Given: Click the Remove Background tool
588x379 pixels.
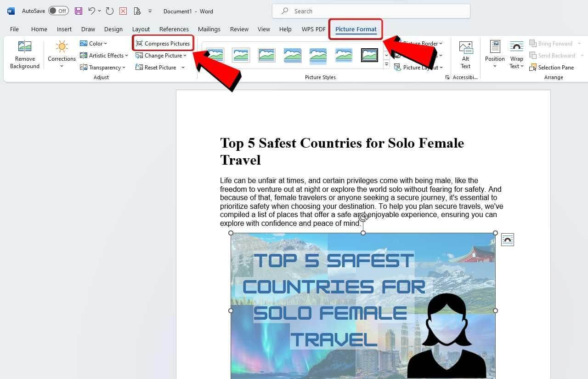Looking at the screenshot, I should [x=24, y=54].
